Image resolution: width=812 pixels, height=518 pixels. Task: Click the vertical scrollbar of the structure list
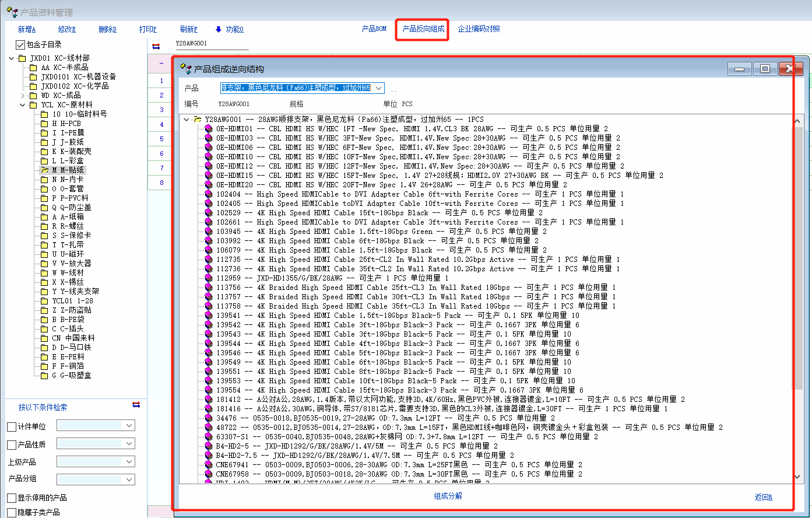(x=798, y=292)
